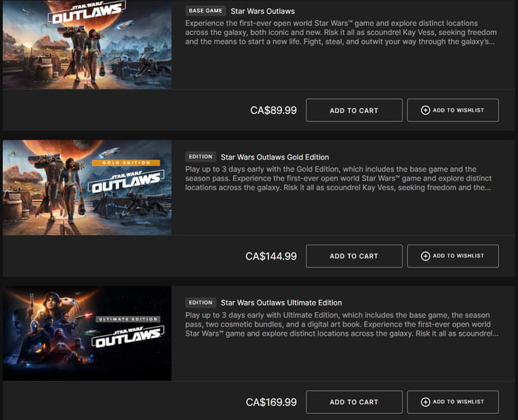Click the plus icon on Gold Edition wishlist button
The width and height of the screenshot is (518, 420).
(x=425, y=256)
